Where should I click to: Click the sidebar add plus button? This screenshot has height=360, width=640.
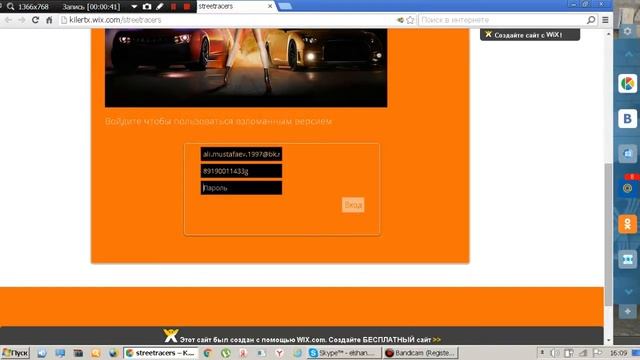tap(628, 311)
